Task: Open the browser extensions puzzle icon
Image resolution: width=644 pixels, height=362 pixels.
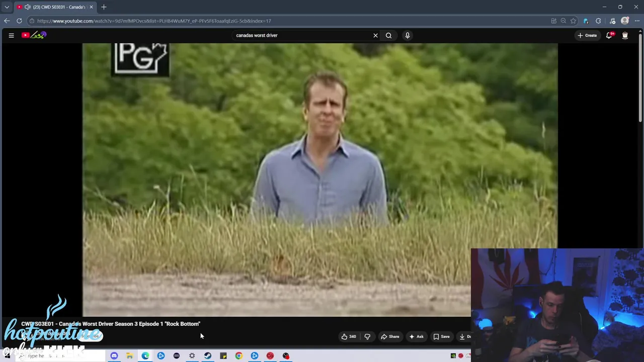Action: click(598, 21)
